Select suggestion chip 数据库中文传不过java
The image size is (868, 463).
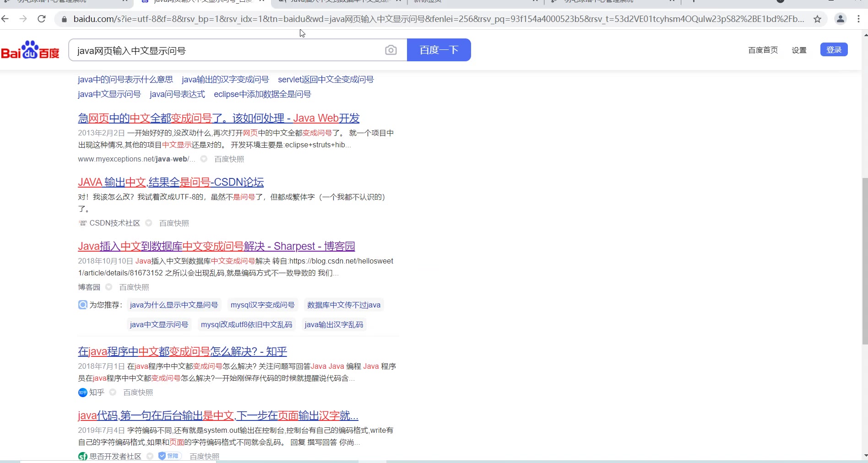pos(344,305)
